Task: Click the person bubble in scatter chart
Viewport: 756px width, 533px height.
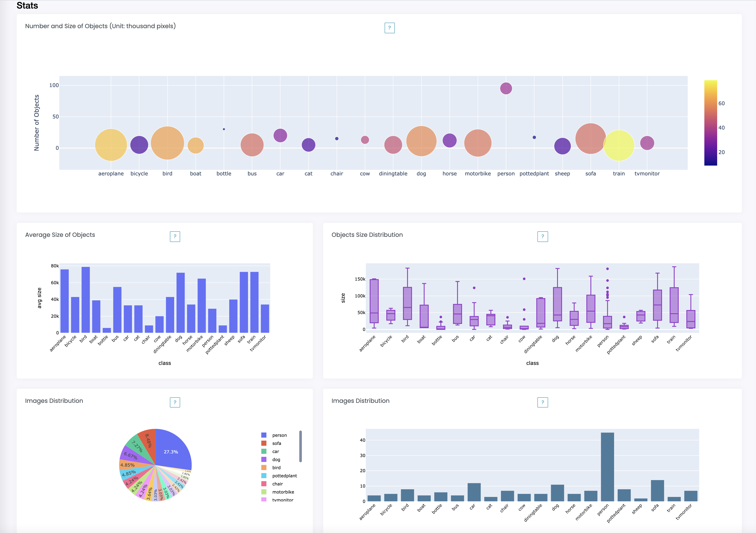Action: pyautogui.click(x=506, y=88)
